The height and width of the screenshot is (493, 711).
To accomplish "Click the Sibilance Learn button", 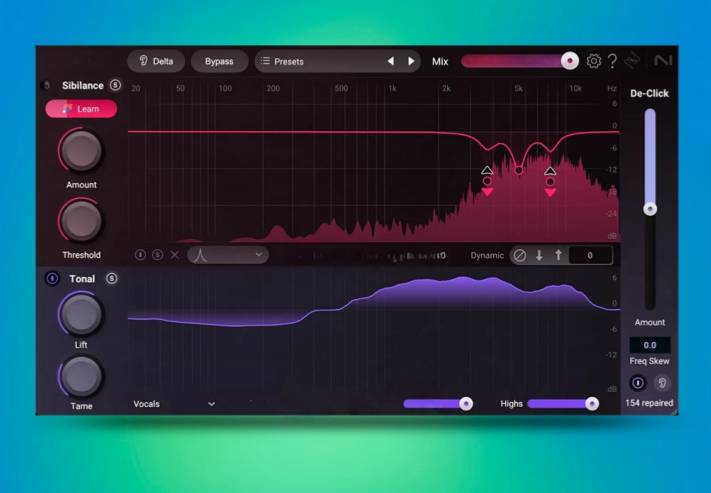I will coord(81,109).
